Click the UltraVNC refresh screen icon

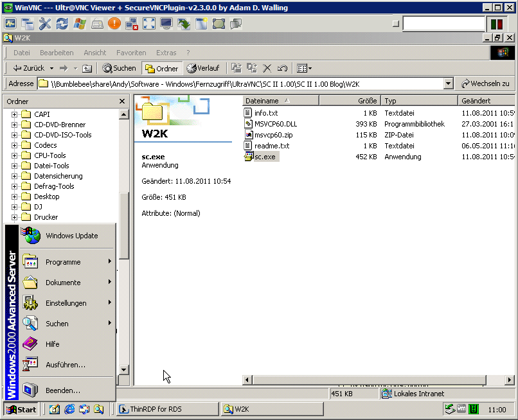(x=62, y=24)
